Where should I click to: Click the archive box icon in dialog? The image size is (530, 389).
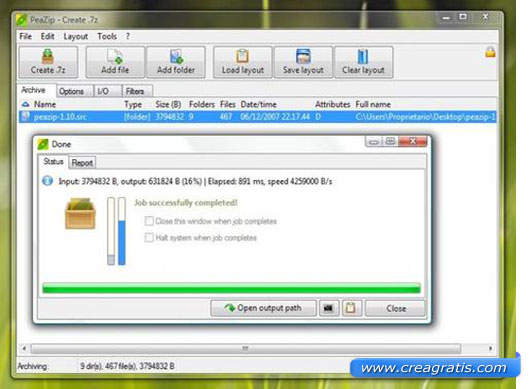(80, 214)
